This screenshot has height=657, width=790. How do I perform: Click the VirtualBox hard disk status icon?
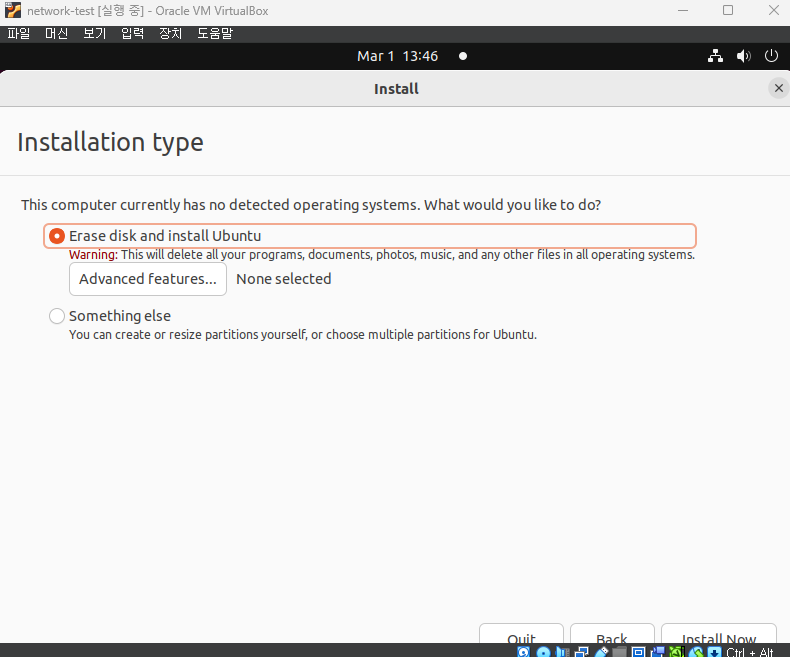point(523,652)
